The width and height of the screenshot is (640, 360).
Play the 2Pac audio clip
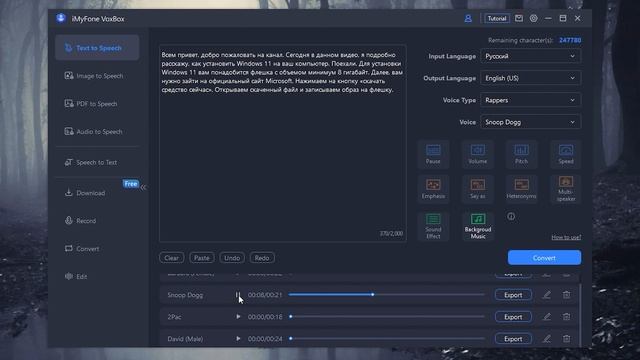(x=238, y=317)
